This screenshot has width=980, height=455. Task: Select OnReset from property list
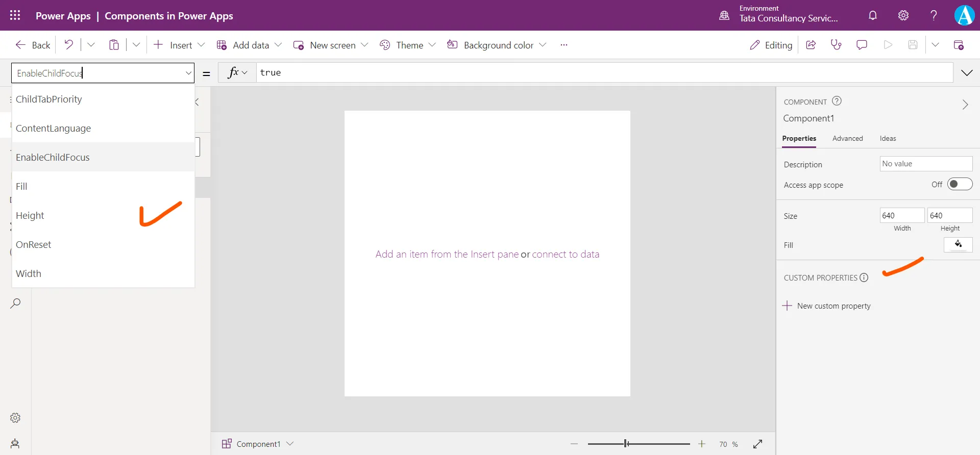coord(103,244)
